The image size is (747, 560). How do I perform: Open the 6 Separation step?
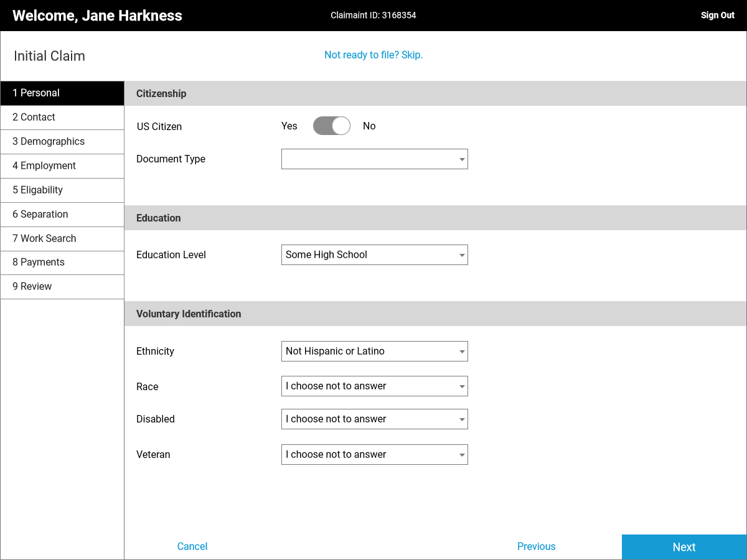pyautogui.click(x=62, y=215)
